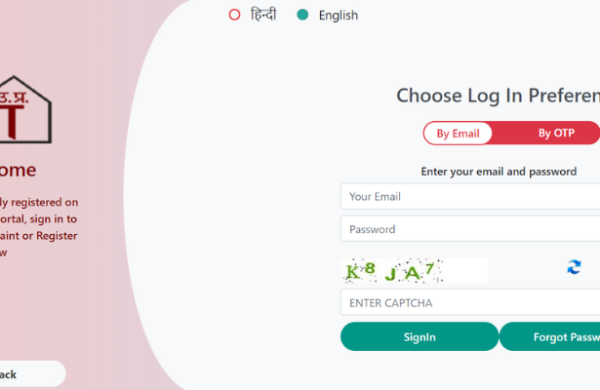The width and height of the screenshot is (600, 390).
Task: Focus the Password input field
Action: (470, 229)
